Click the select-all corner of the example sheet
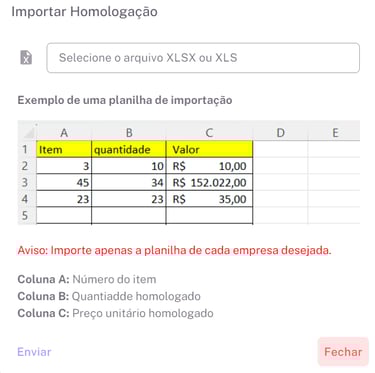 point(27,132)
